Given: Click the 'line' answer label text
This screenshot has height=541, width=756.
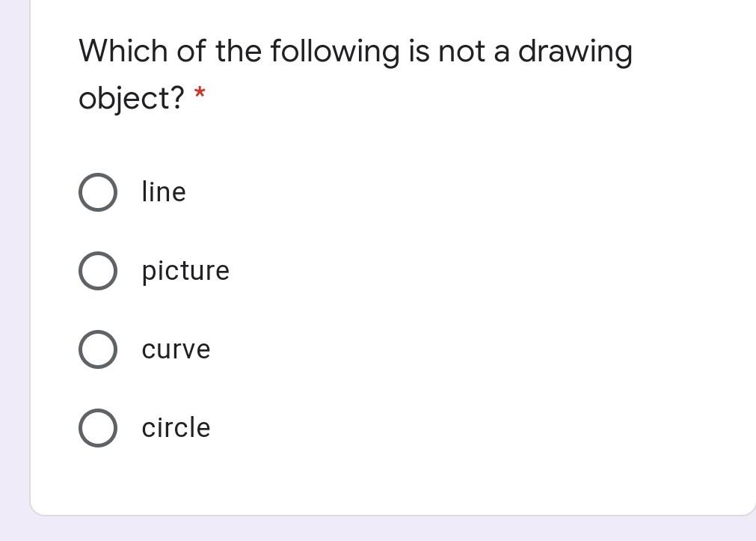Looking at the screenshot, I should point(164,192).
